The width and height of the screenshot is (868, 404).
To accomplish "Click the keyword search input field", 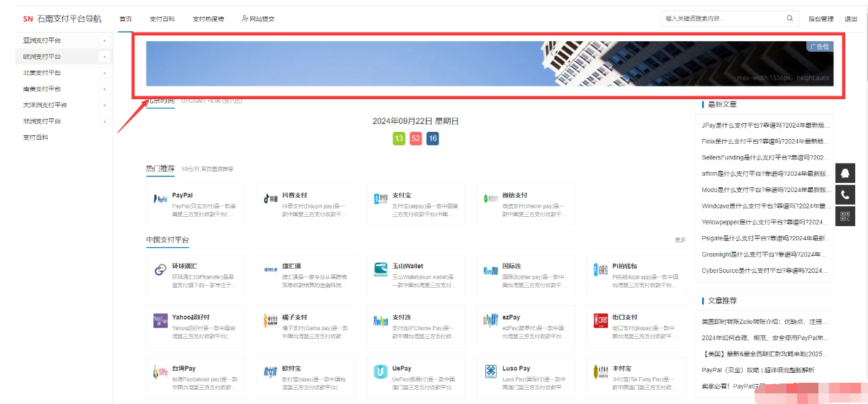I will coord(721,18).
